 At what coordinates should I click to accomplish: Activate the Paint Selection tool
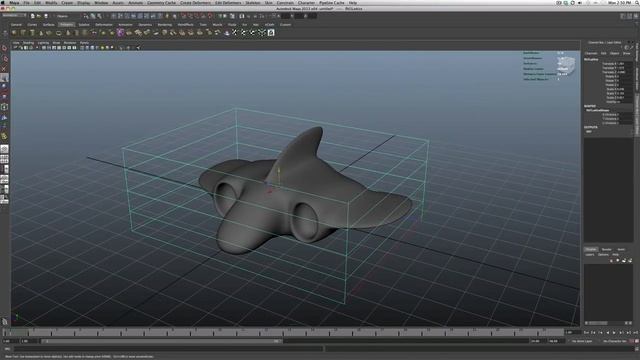[x=4, y=68]
